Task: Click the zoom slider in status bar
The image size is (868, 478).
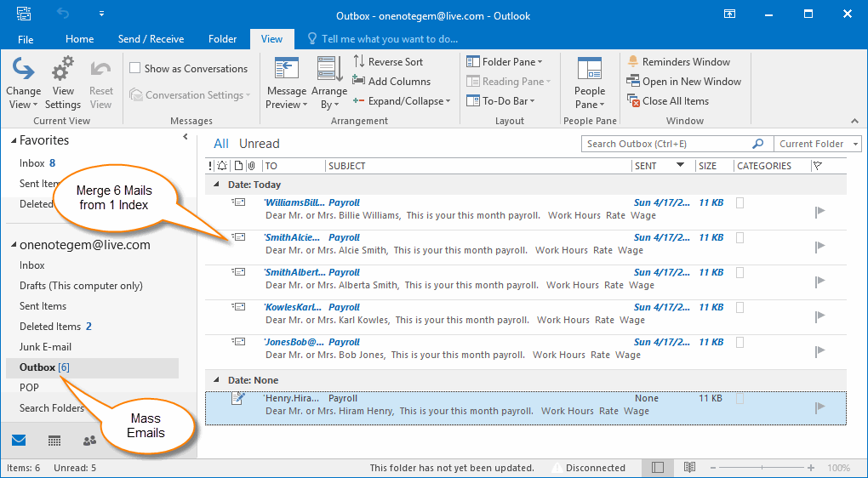Action: point(762,468)
